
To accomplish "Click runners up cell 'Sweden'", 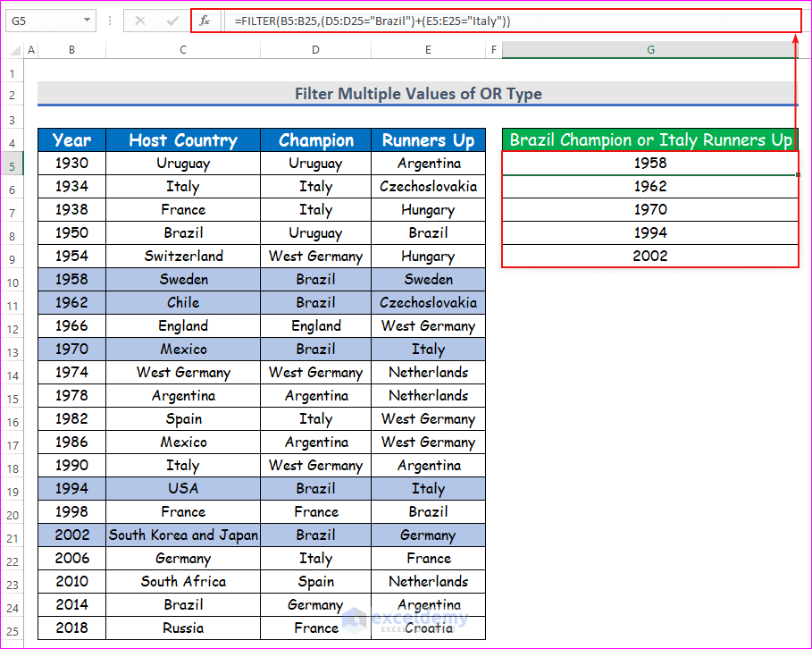I will [428, 280].
